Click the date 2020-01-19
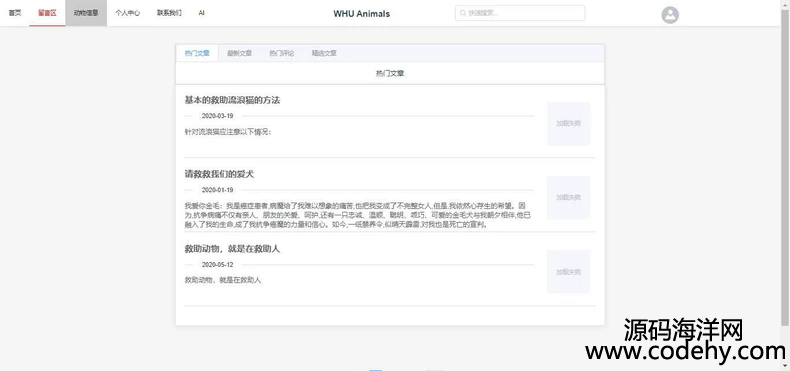The image size is (790, 371). pyautogui.click(x=218, y=190)
